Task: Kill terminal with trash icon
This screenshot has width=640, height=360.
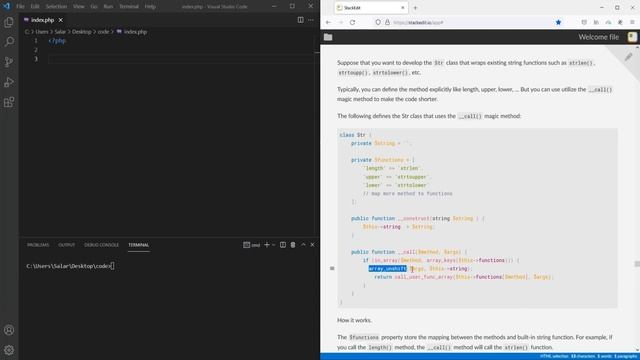Action: [293, 245]
